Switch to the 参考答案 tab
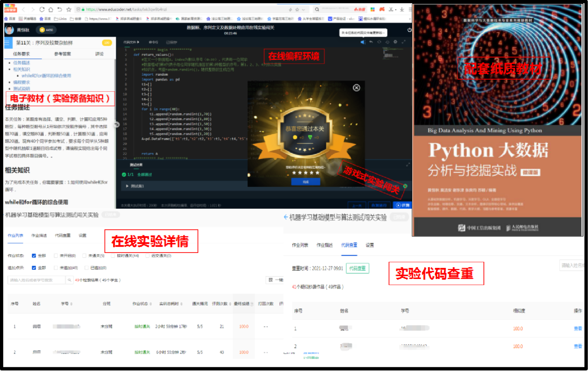This screenshot has width=588, height=371. (x=62, y=54)
